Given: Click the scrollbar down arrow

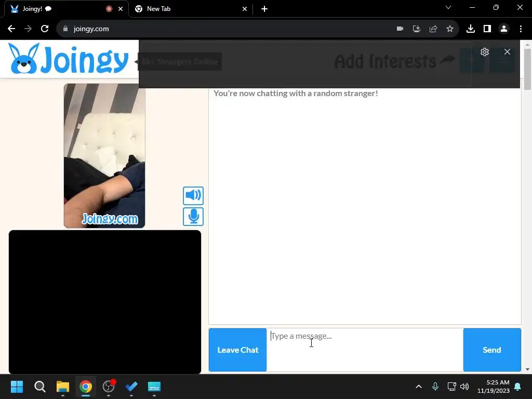Looking at the screenshot, I should [527, 369].
